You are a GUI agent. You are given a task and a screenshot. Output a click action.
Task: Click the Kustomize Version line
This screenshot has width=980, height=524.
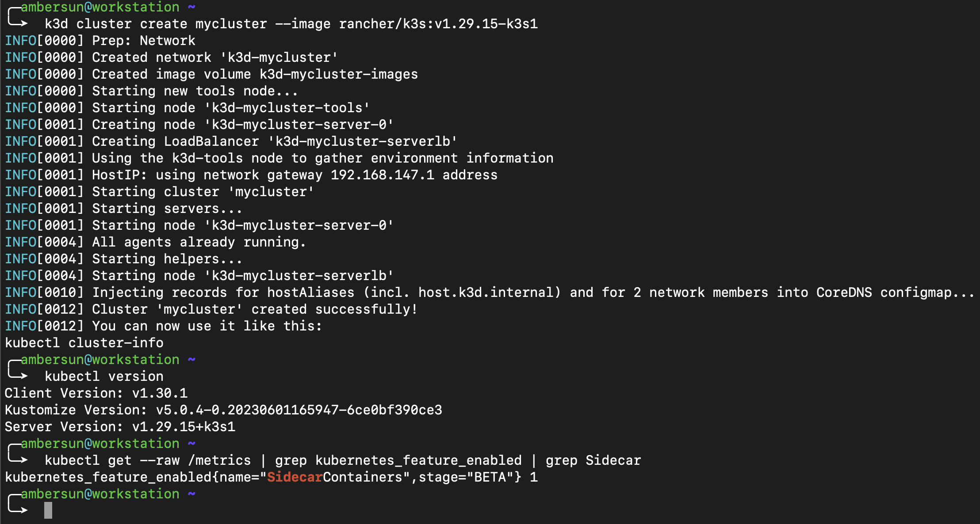coord(223,410)
